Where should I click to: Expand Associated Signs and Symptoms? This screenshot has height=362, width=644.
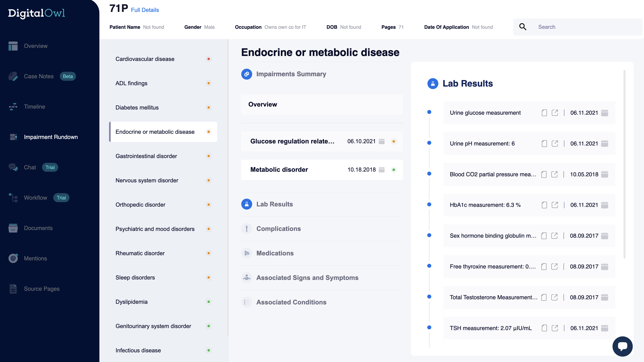coord(307,277)
